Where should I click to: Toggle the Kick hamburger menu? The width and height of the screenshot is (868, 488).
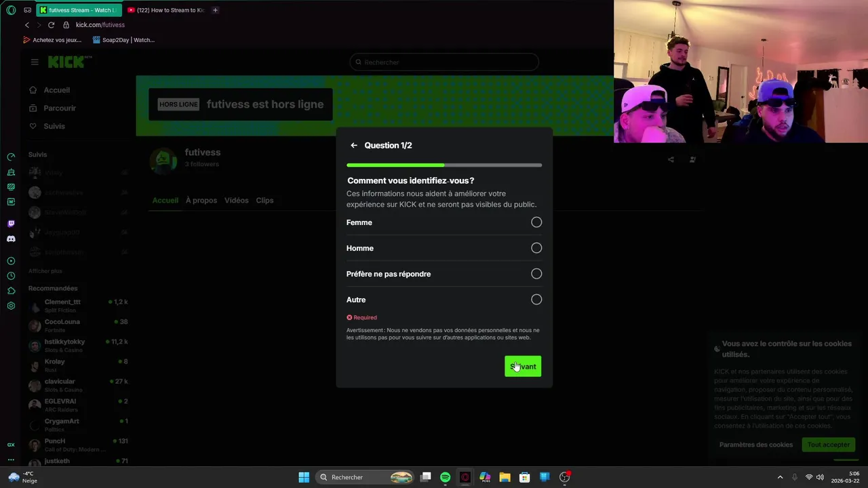(35, 62)
